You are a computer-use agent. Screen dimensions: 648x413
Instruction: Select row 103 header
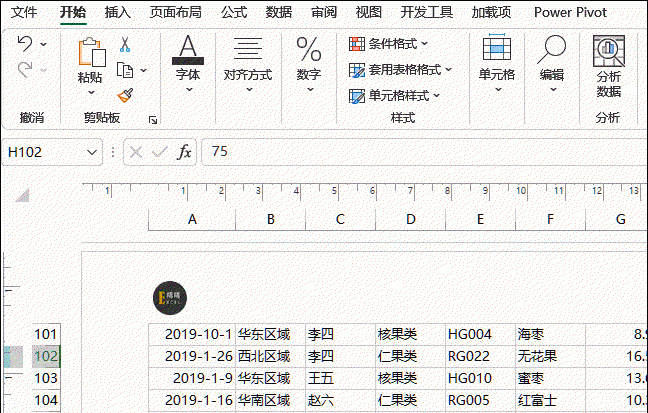(46, 378)
